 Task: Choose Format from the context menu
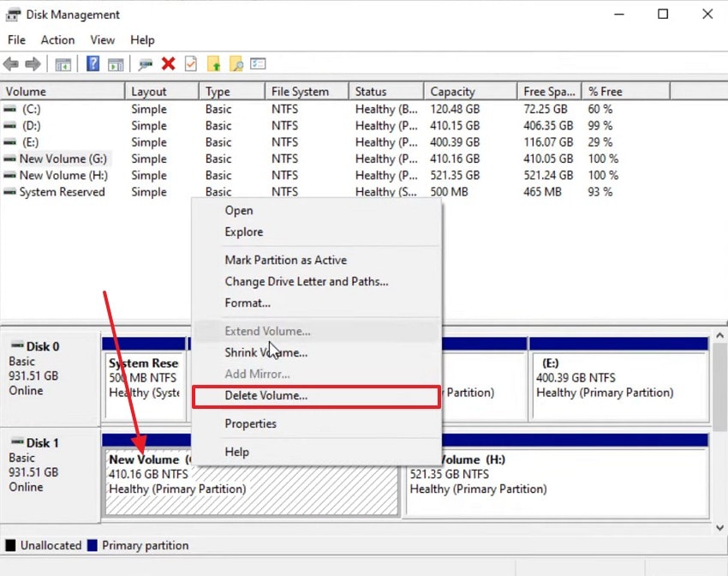[x=248, y=303]
